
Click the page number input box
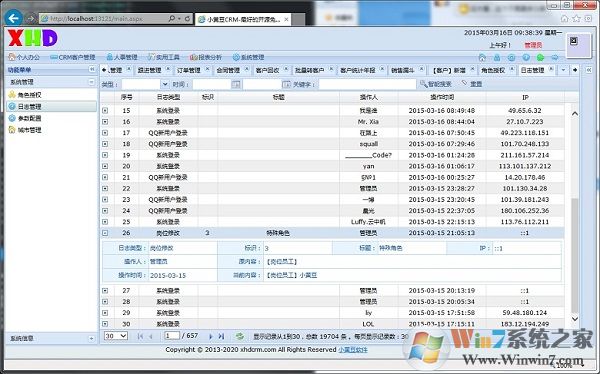172,336
